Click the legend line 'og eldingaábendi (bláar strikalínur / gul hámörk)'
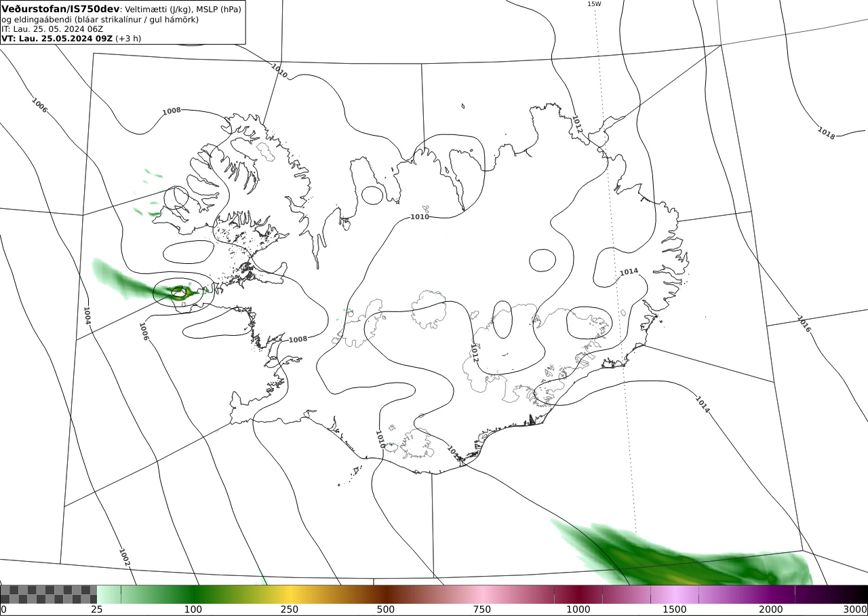This screenshot has width=868, height=616. click(100, 20)
